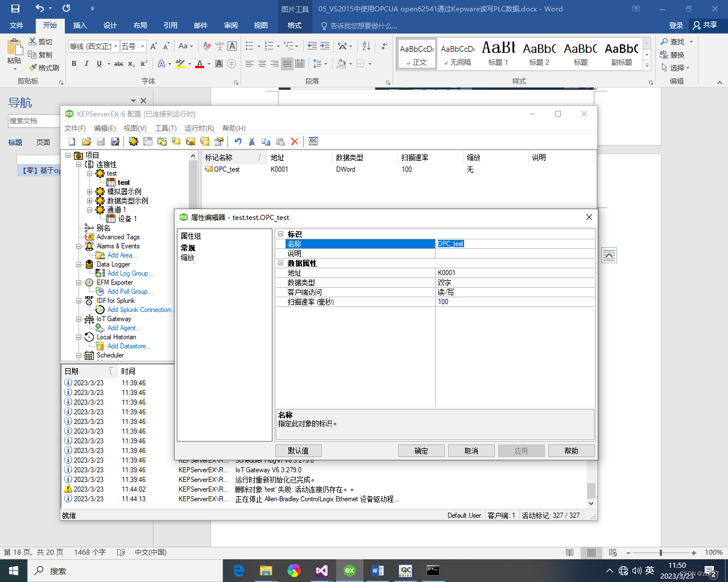Viewport: 728px width, 582px height.
Task: Toggle Center alignment in Word
Action: (x=262, y=64)
